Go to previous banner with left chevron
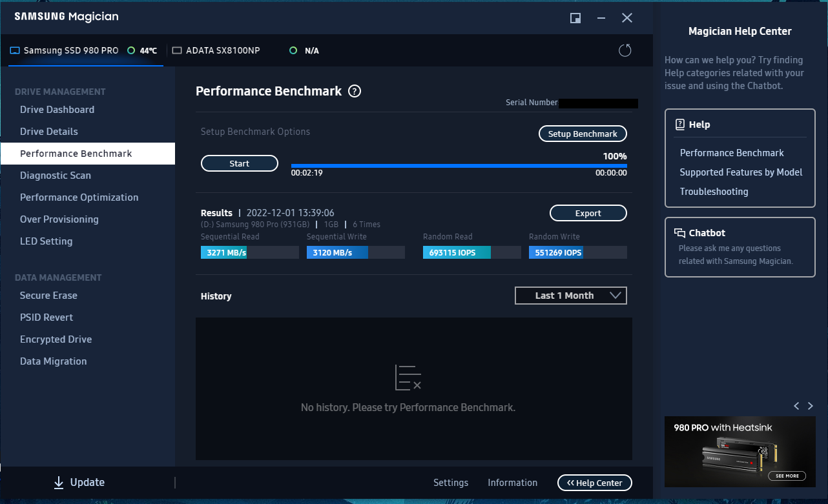The width and height of the screenshot is (828, 504). click(x=796, y=406)
